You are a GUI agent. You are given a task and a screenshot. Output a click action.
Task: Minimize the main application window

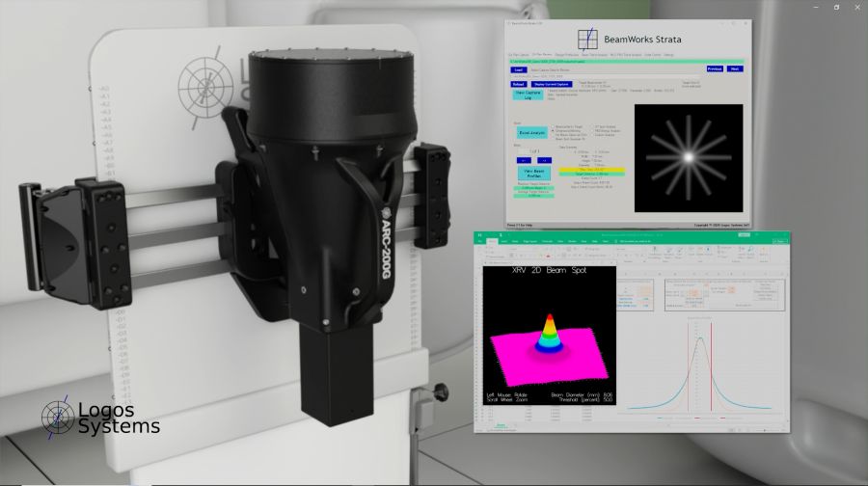(x=816, y=7)
